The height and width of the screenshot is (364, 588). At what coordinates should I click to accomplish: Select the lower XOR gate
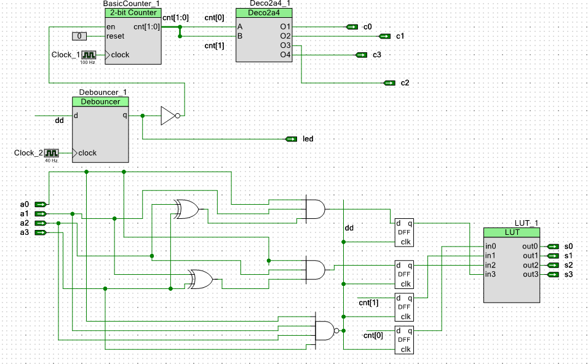click(202, 279)
